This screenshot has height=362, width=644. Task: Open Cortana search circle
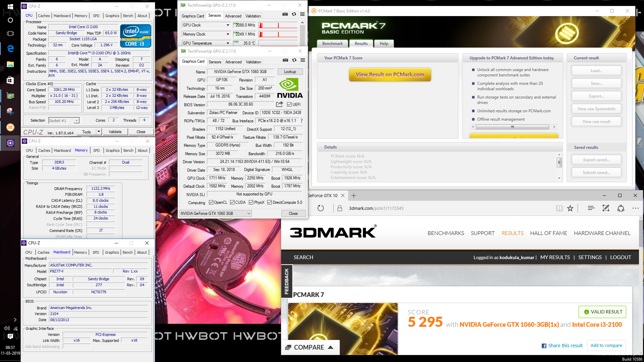click(10, 20)
